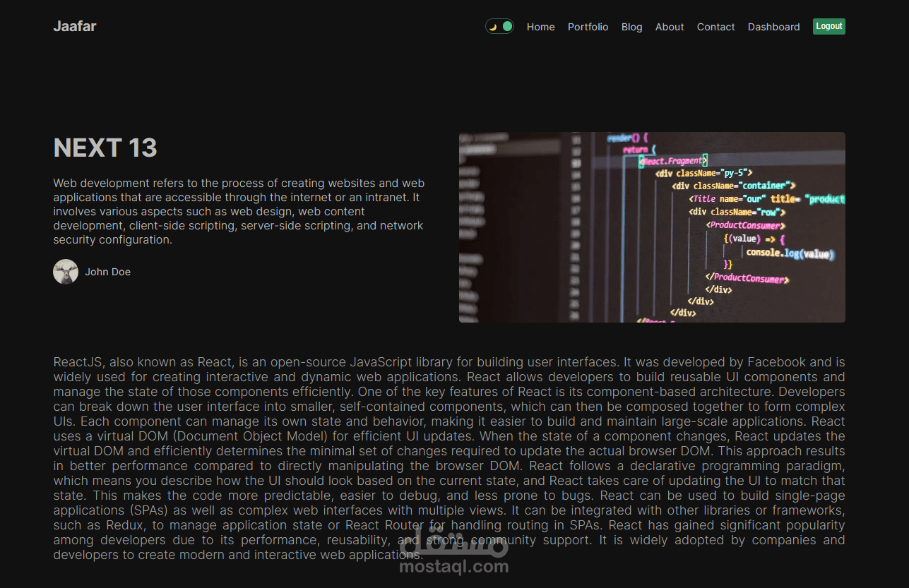The image size is (909, 588).
Task: Toggle the dark/light mode switch
Action: [499, 27]
